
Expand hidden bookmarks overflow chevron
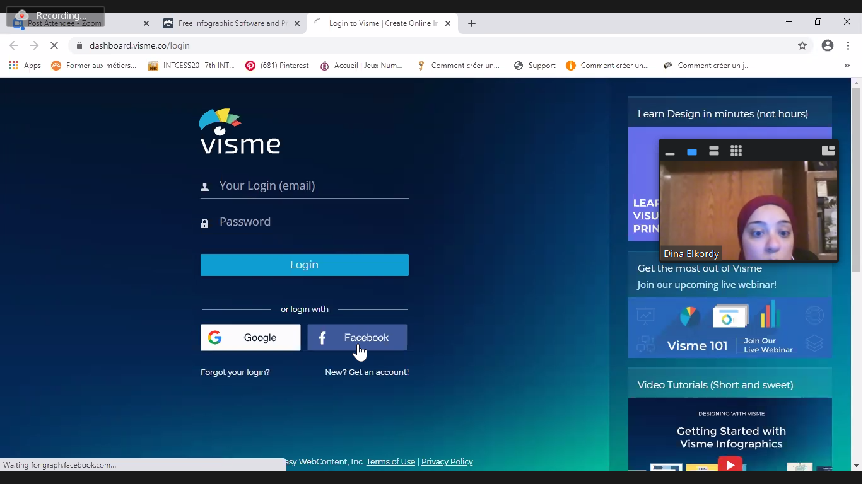[x=847, y=66]
